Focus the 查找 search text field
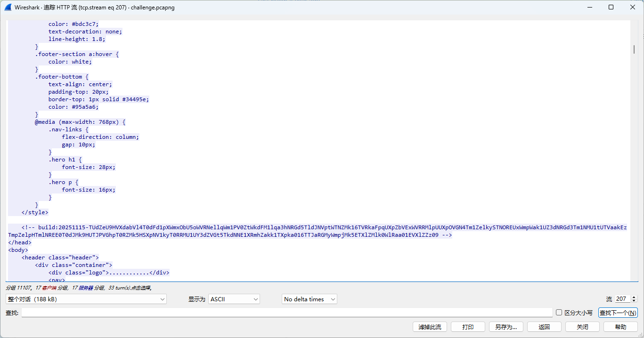The image size is (644, 338). [286, 313]
